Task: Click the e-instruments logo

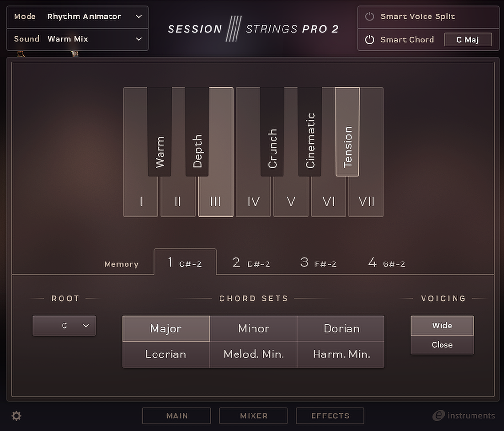Action: [463, 416]
